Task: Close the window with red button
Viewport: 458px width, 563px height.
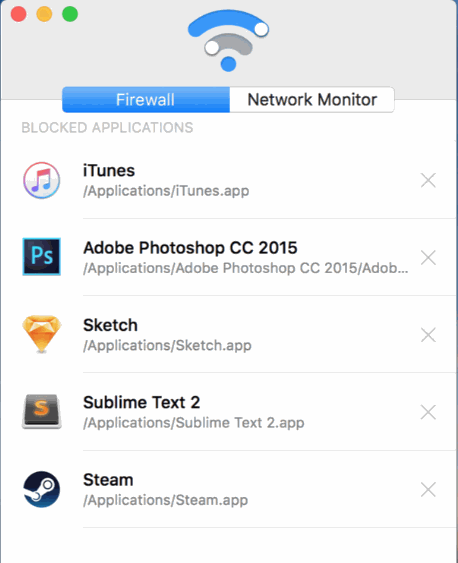Action: click(x=18, y=14)
